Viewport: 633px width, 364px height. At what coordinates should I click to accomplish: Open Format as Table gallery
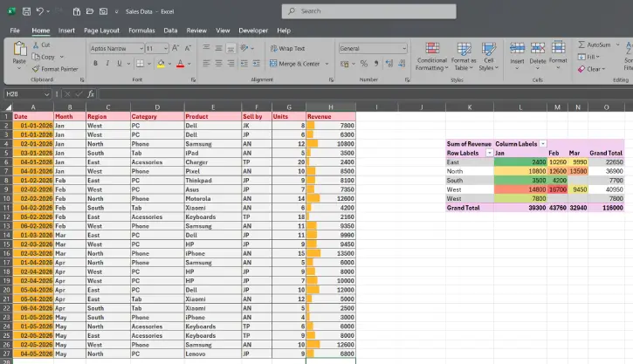click(464, 57)
